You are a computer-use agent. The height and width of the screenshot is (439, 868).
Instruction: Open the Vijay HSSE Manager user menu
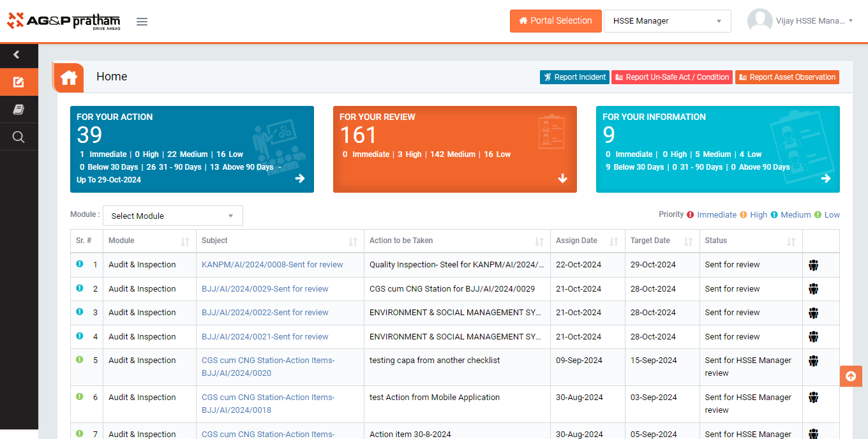click(x=801, y=21)
